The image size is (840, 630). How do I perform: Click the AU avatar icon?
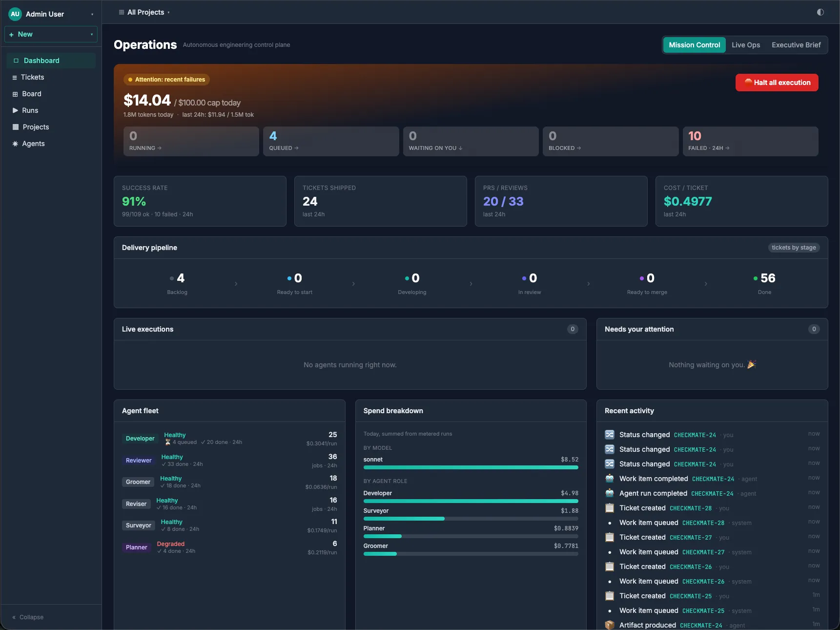[x=15, y=14]
